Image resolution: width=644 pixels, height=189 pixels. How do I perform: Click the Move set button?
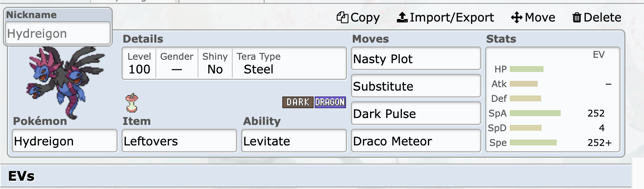pos(533,18)
